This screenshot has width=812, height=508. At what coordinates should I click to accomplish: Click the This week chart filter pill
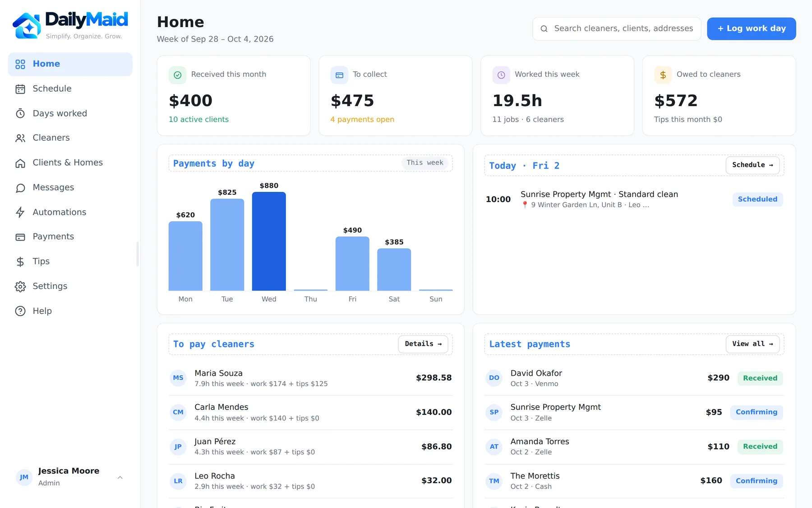424,163
